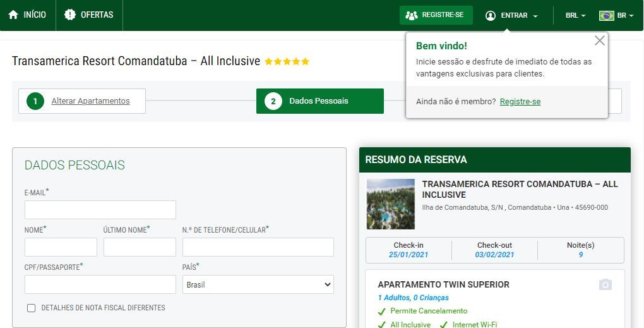The image size is (644, 328).
Task: Click the user avatar icon beside ENTRAR
Action: (491, 16)
